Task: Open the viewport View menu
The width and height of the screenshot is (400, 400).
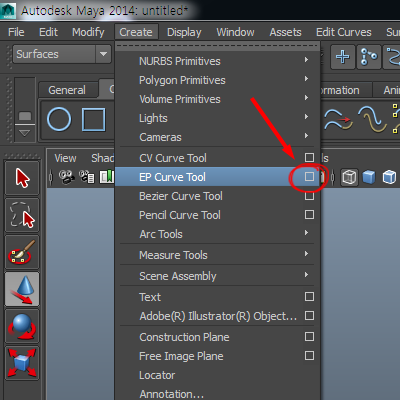Action: pos(65,158)
